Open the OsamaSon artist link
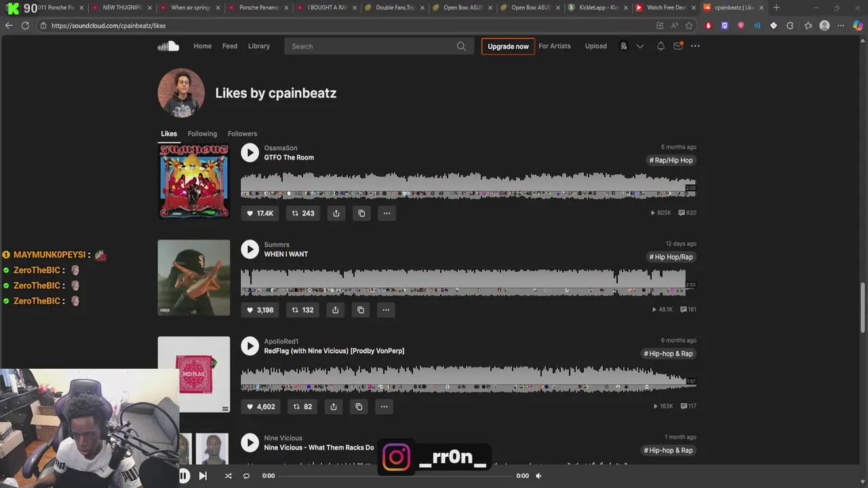Viewport: 868px width, 488px height. pos(281,148)
